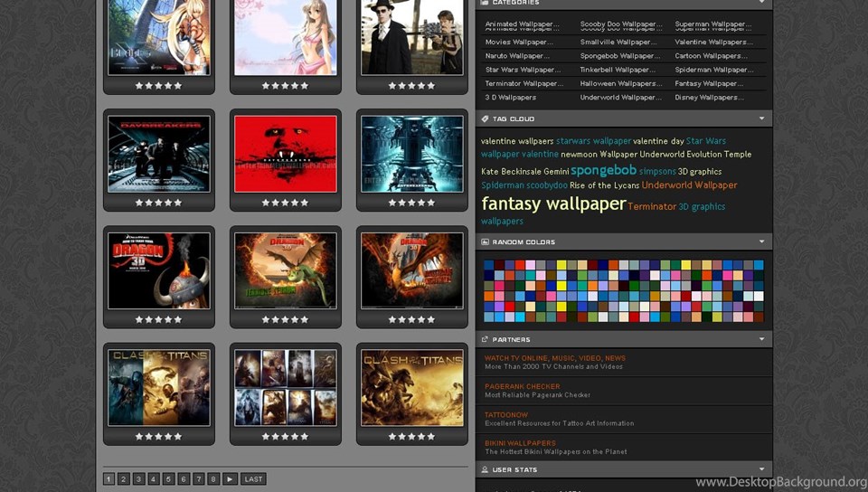Viewport: 868px width, 492px height.
Task: Open the green Terrible Terror dragon thumbnail
Action: pyautogui.click(x=286, y=270)
